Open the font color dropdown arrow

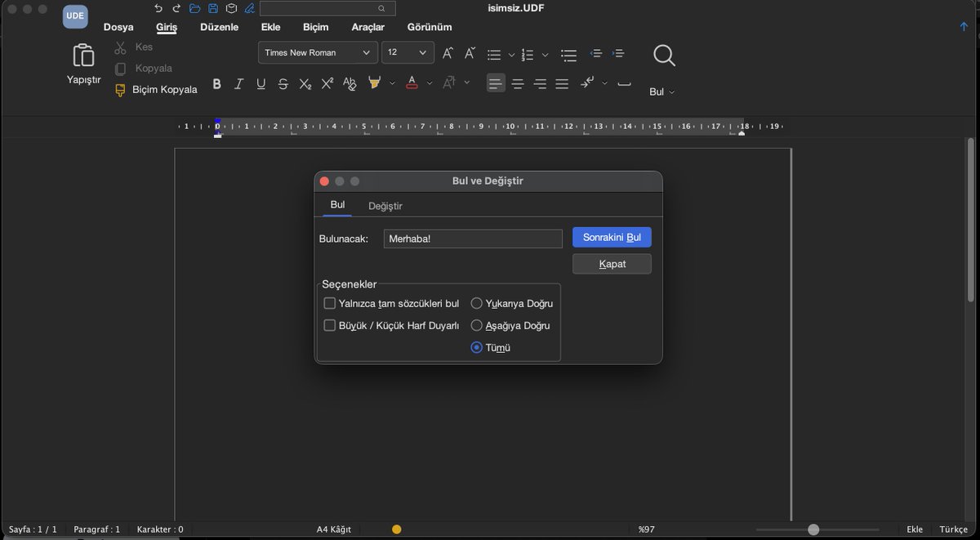[430, 83]
